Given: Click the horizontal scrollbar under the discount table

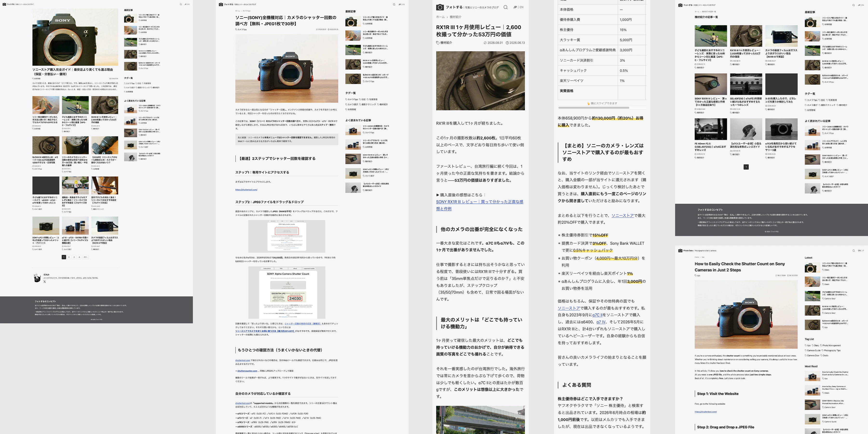Looking at the screenshot, I should (x=593, y=108).
